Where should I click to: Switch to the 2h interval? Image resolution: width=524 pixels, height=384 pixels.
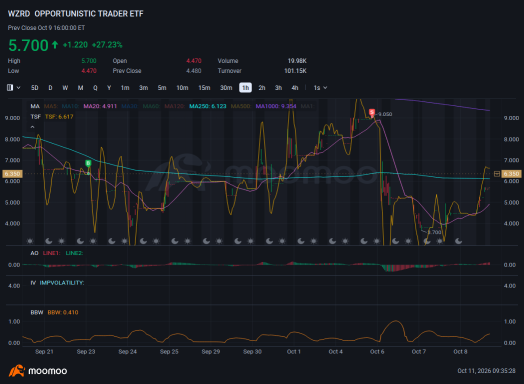point(262,88)
